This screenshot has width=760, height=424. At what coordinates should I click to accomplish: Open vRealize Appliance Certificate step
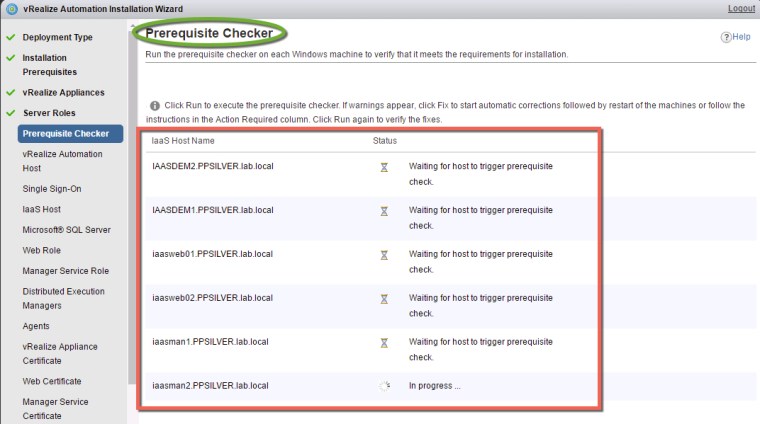pyautogui.click(x=60, y=354)
